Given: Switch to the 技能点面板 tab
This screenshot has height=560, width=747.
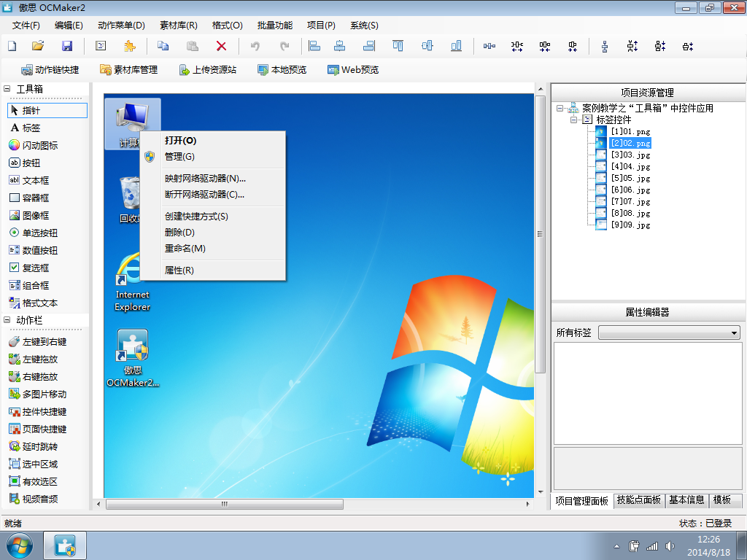Looking at the screenshot, I should 639,500.
